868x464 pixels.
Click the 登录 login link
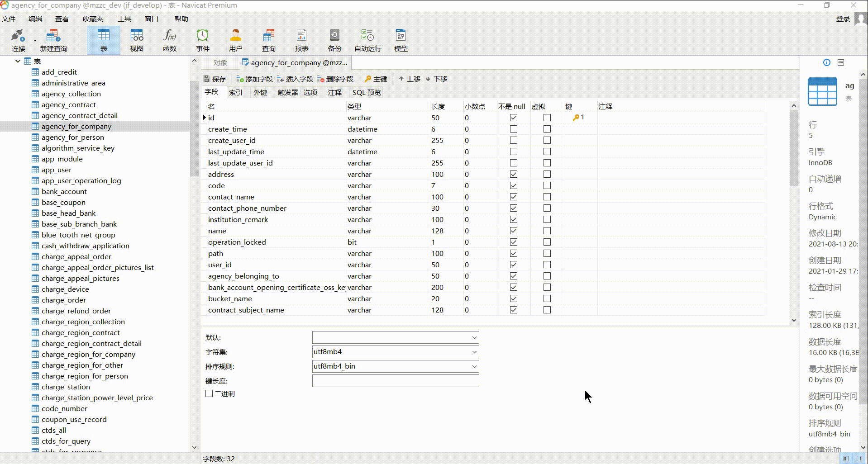coord(843,19)
